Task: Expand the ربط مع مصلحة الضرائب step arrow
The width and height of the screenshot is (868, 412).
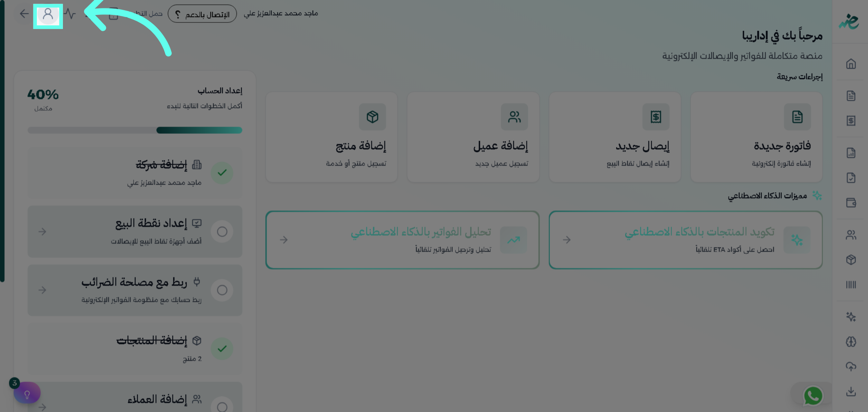Action: coord(43,290)
